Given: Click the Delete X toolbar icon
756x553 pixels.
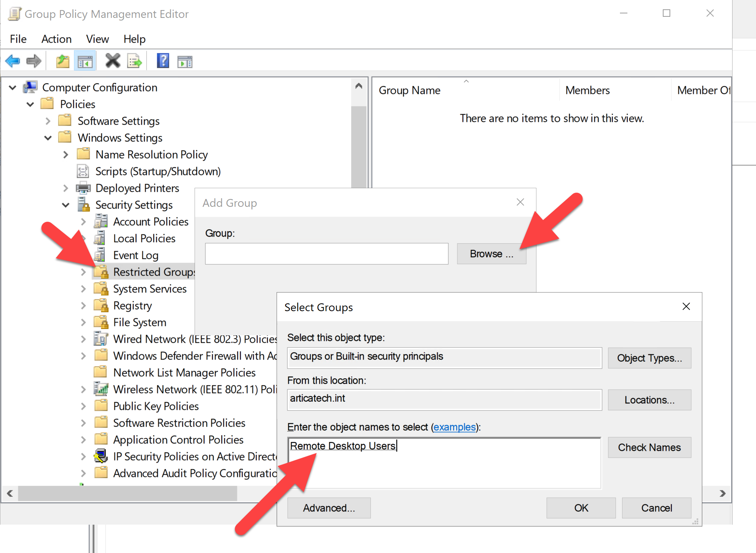Looking at the screenshot, I should coord(113,61).
